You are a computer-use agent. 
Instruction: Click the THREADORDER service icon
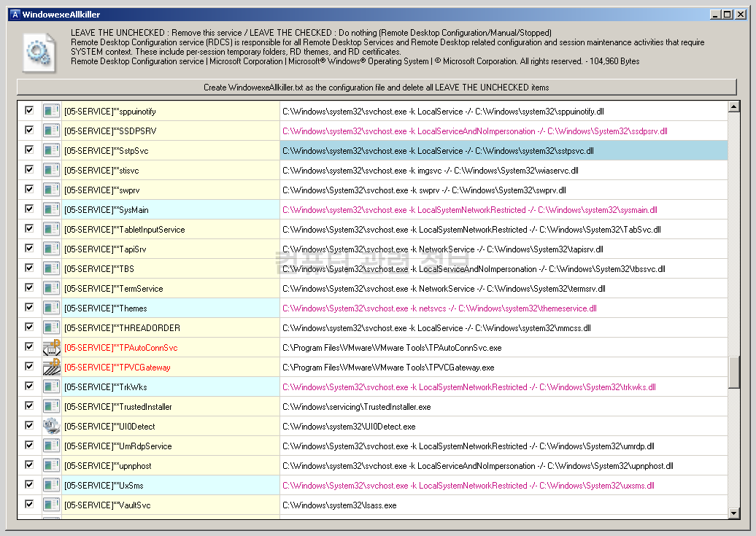tap(51, 327)
